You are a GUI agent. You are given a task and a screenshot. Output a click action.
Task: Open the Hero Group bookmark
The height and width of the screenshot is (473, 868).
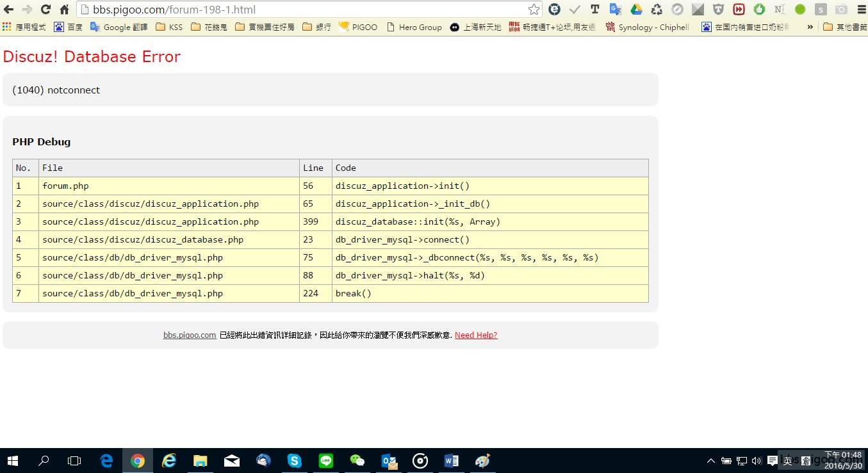coord(414,27)
